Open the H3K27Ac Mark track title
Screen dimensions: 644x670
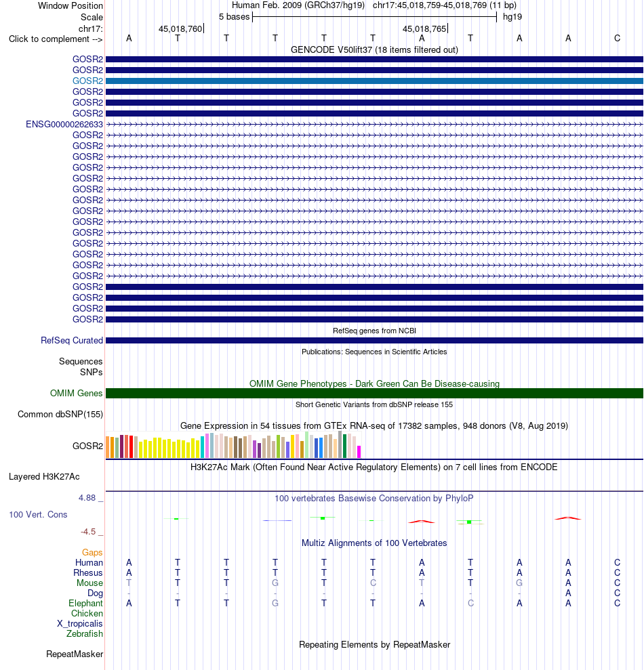[374, 467]
